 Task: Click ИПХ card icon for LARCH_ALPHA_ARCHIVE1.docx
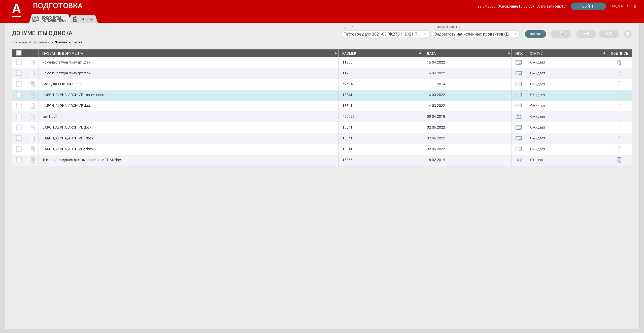(519, 138)
